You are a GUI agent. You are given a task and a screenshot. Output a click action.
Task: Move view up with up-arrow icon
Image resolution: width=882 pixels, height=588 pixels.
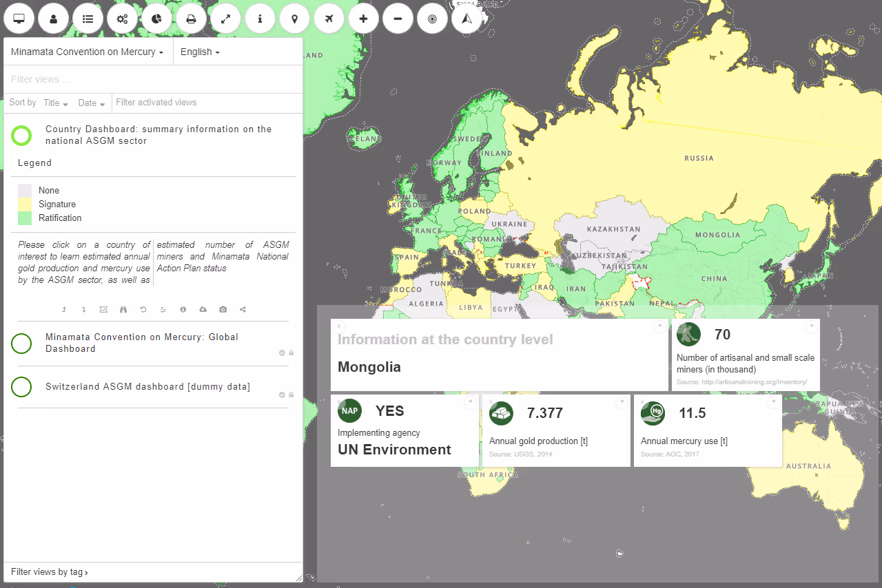pos(64,310)
